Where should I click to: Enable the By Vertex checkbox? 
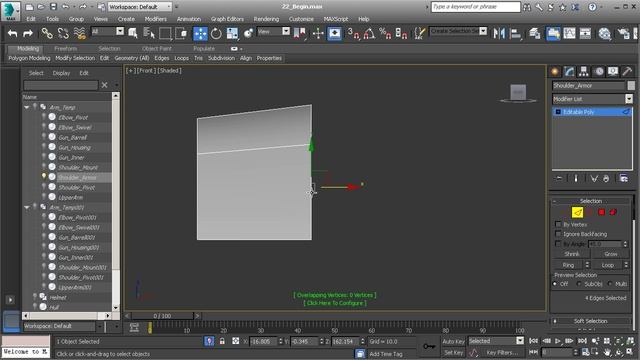pos(558,224)
